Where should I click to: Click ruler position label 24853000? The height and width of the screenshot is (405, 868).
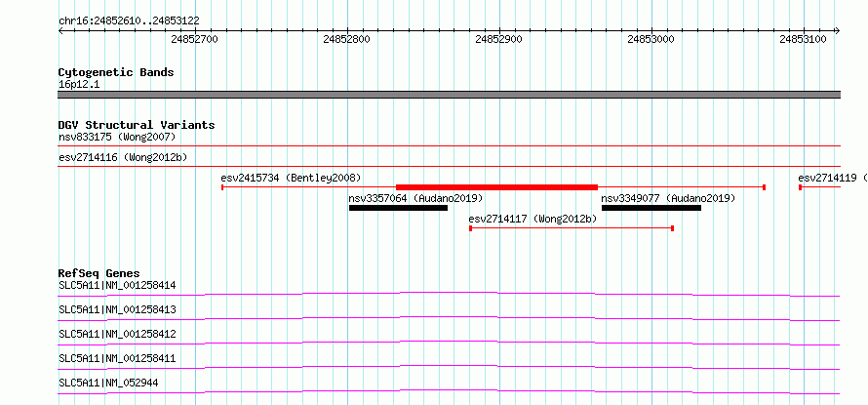pyautogui.click(x=651, y=39)
